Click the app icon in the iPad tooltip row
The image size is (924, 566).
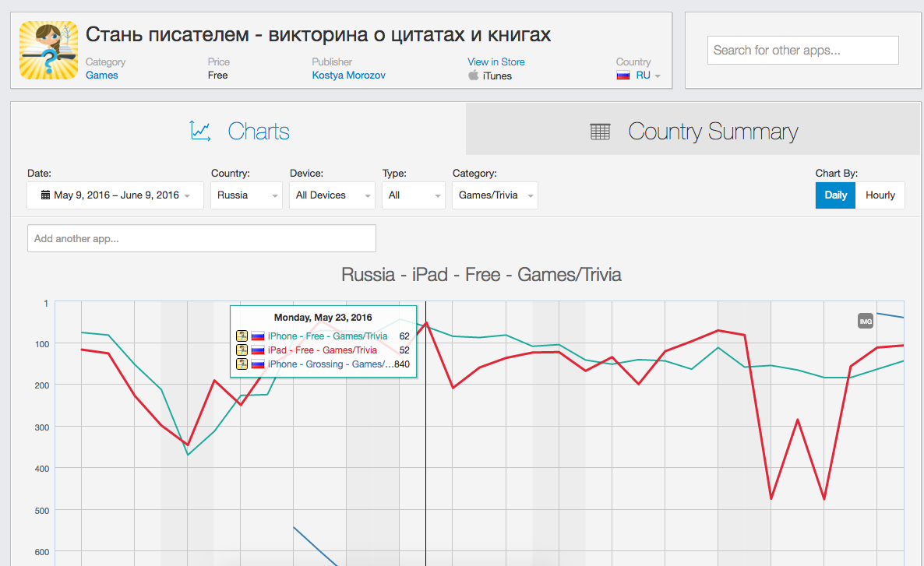242,350
